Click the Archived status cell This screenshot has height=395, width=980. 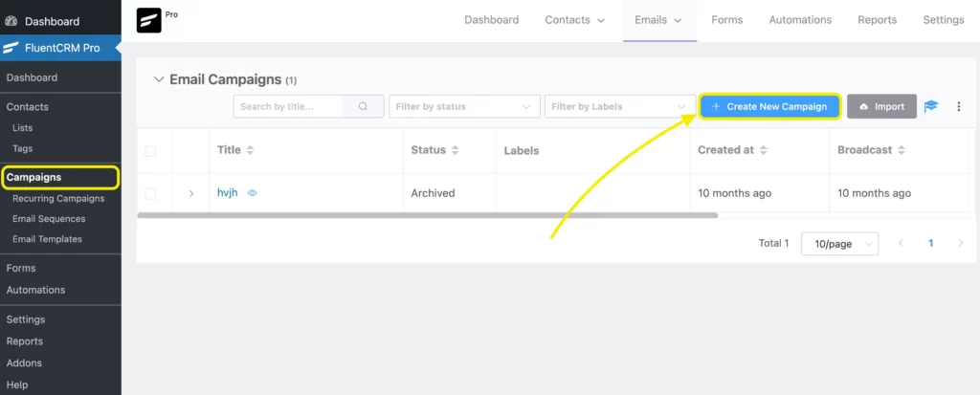pyautogui.click(x=433, y=193)
